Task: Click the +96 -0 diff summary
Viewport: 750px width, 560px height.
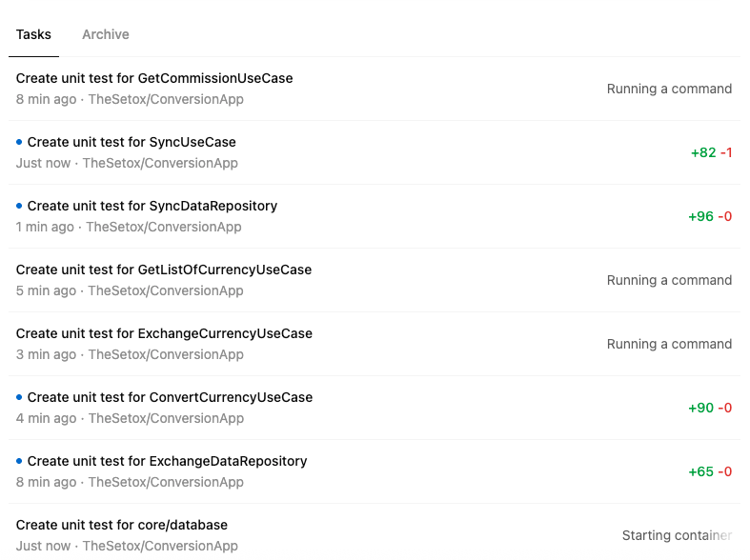Action: point(710,216)
